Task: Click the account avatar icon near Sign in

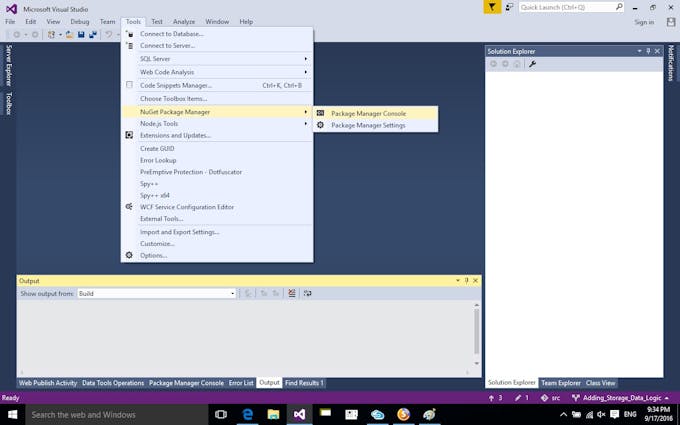Action: pyautogui.click(x=671, y=22)
